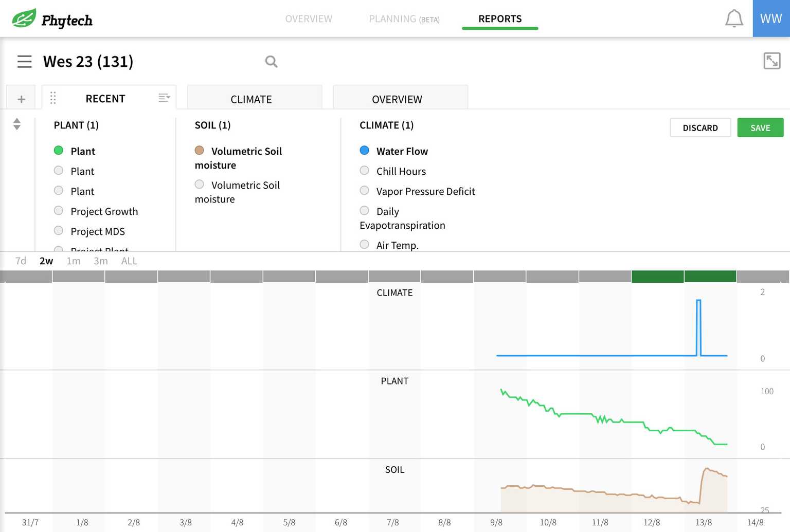Open the RECENT tab options dropdown
The image size is (790, 532).
coord(164,98)
